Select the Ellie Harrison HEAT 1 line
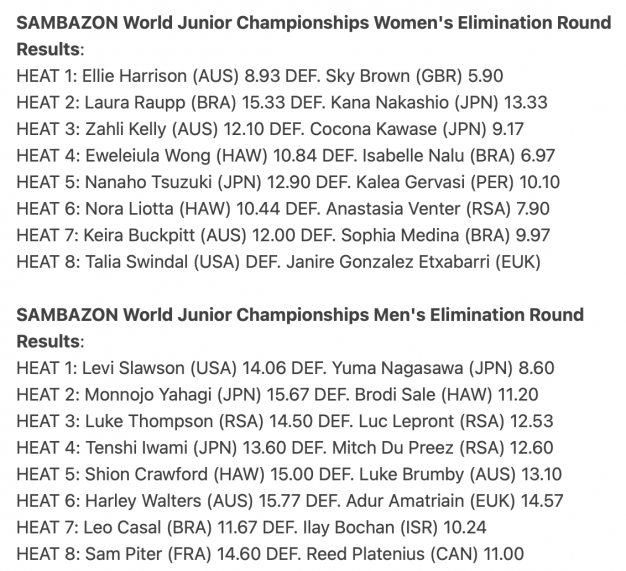626x571 pixels. pyautogui.click(x=260, y=76)
